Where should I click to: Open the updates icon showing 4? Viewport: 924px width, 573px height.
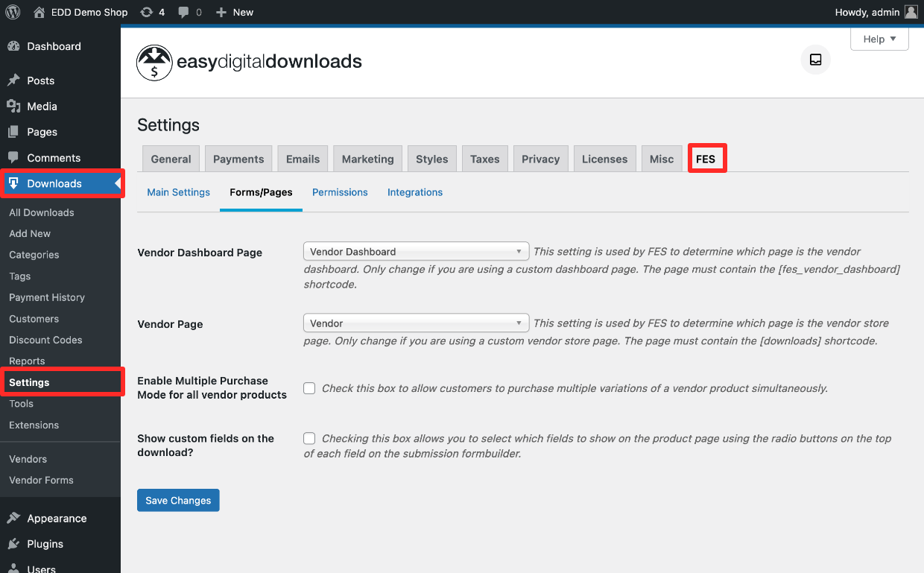click(147, 12)
